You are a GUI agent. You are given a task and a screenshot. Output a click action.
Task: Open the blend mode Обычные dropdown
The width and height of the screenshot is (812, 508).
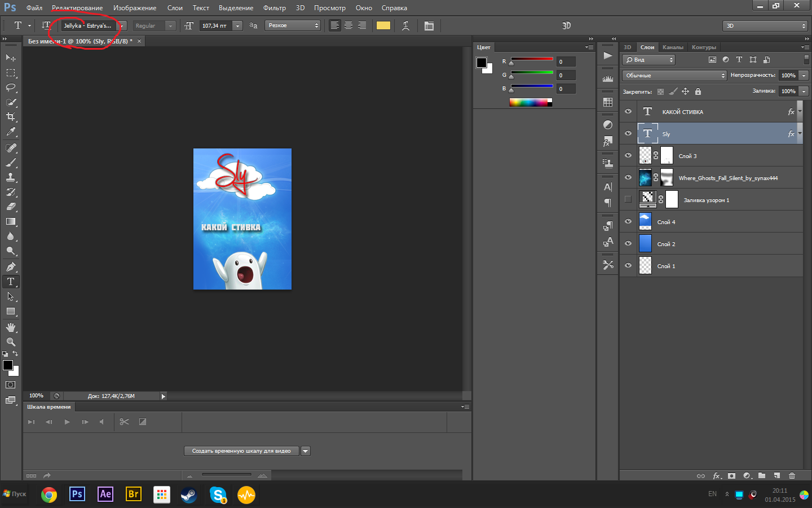click(675, 76)
